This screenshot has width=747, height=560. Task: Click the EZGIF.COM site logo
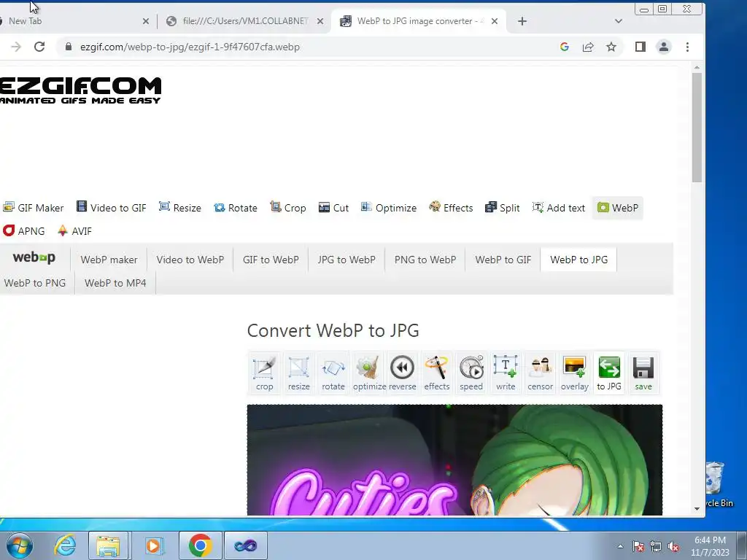(x=80, y=90)
